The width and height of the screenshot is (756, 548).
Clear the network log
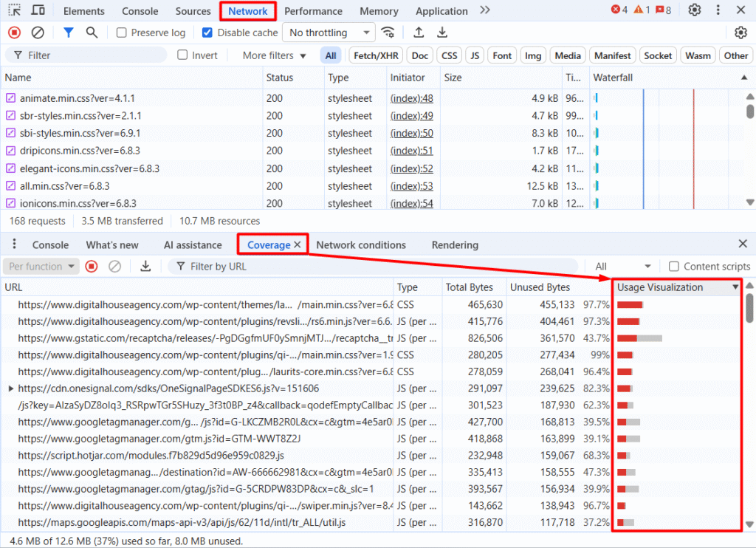click(38, 32)
